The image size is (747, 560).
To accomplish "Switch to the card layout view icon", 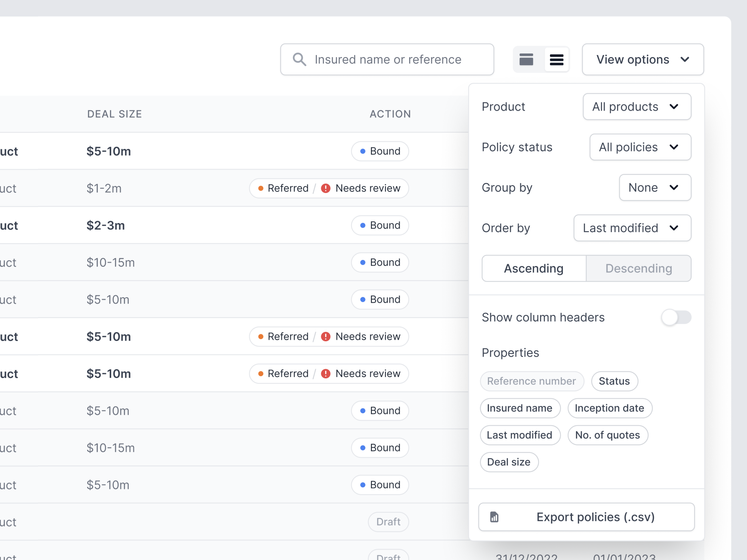I will point(526,59).
